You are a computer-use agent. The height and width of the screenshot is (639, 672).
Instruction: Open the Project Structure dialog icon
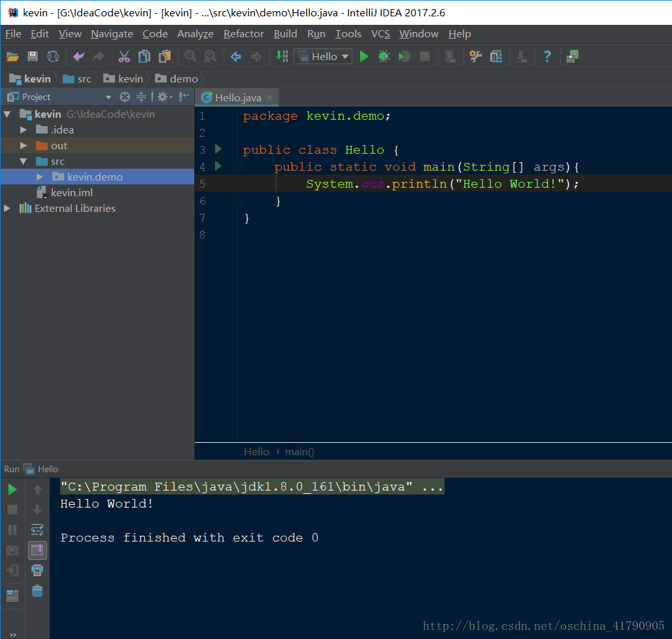pyautogui.click(x=496, y=56)
